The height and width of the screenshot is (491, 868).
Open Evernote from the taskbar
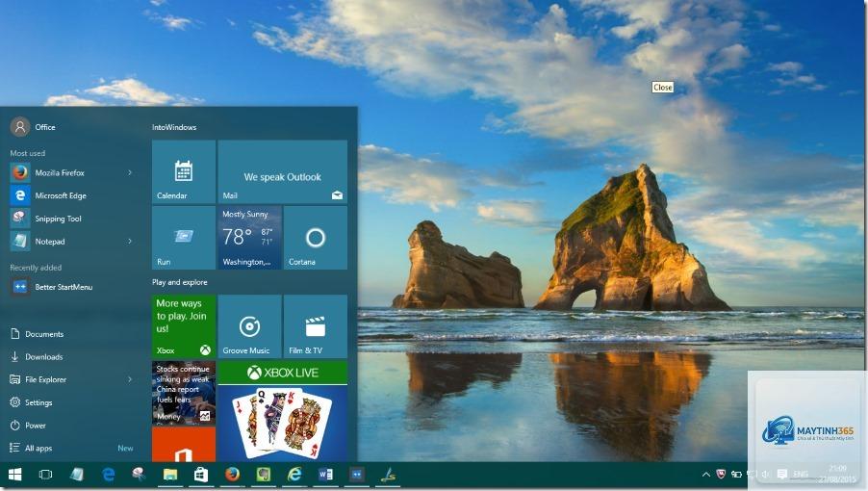pos(263,475)
